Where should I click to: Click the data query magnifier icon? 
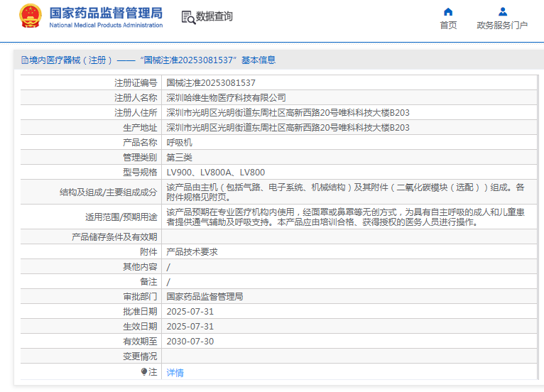(x=188, y=17)
